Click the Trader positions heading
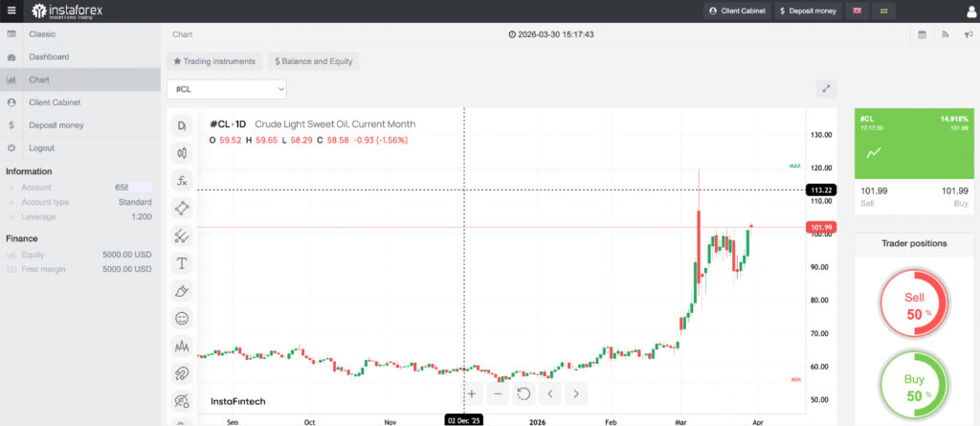 pos(914,243)
